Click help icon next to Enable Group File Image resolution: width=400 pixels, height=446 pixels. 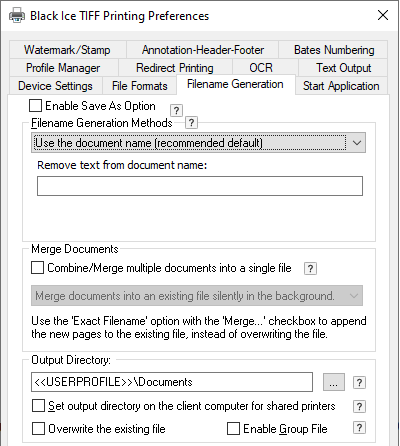coord(359,428)
